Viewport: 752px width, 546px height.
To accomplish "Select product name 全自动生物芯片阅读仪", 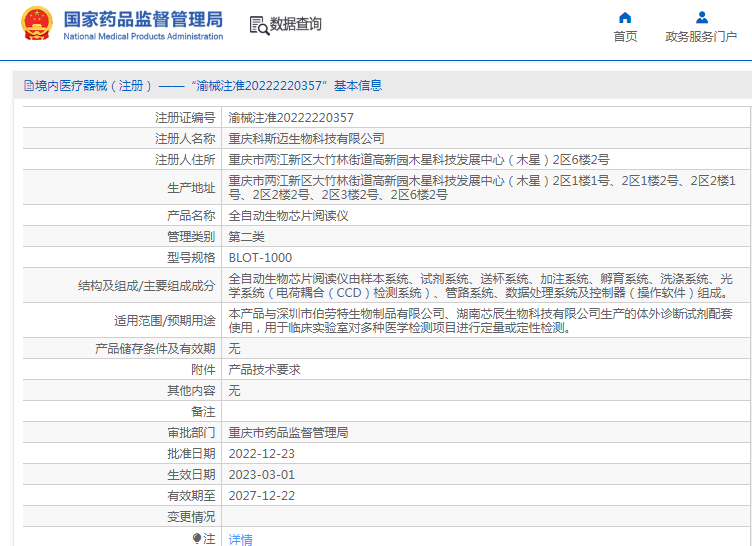I will [x=288, y=216].
